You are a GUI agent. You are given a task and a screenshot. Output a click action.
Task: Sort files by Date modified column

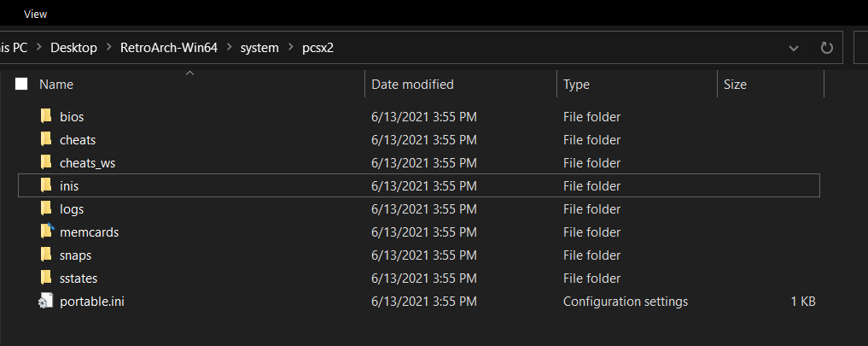(412, 85)
